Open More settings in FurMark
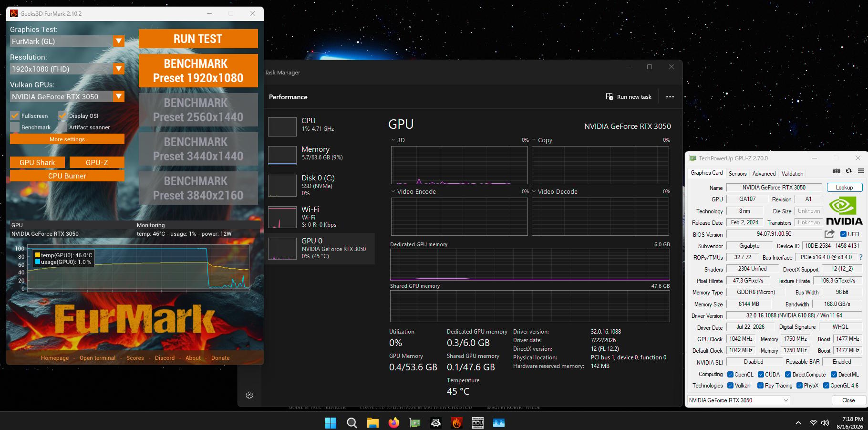The image size is (868, 430). coord(67,139)
